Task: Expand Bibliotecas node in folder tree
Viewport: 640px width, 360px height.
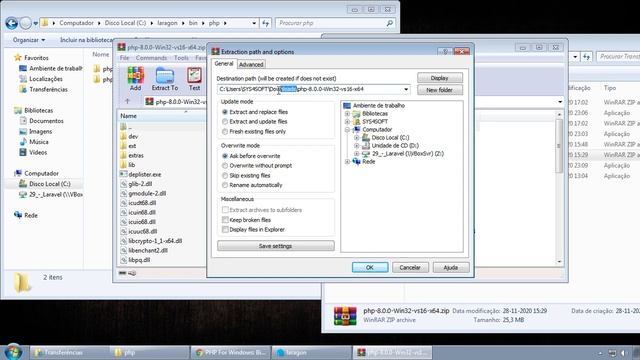Action: pos(348,113)
